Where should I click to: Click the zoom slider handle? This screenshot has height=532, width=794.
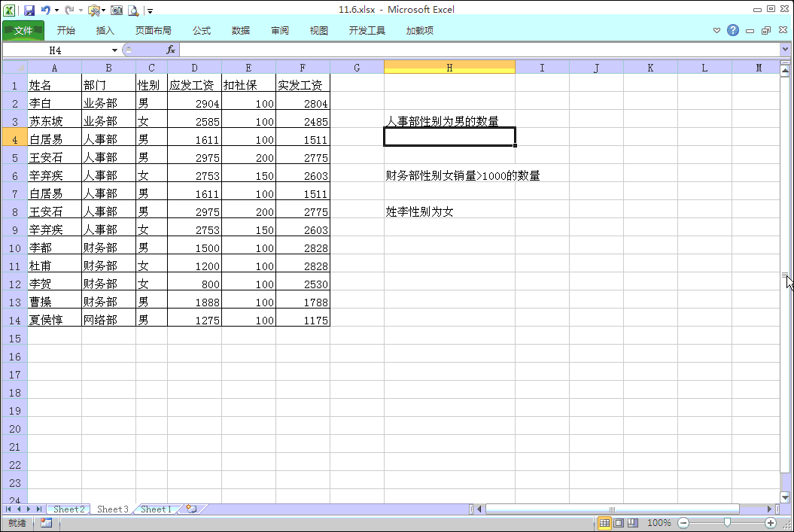coord(727,522)
